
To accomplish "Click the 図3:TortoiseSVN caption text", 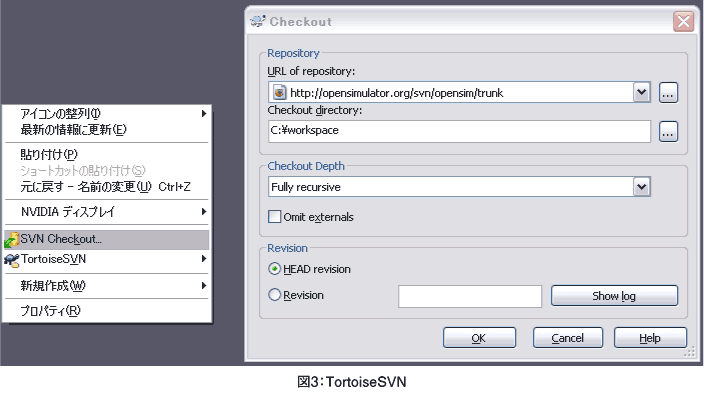I will click(352, 382).
